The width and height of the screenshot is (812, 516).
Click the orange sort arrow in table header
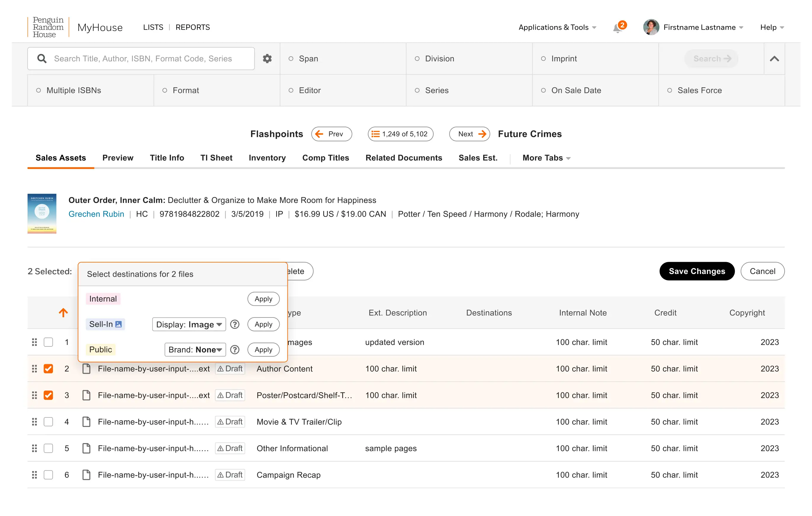[x=63, y=313]
